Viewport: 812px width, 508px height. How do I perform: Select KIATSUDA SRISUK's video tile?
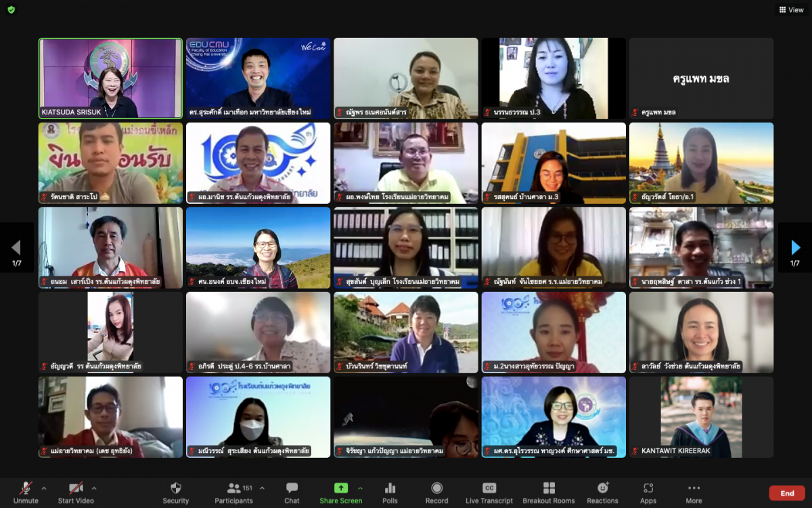(110, 78)
